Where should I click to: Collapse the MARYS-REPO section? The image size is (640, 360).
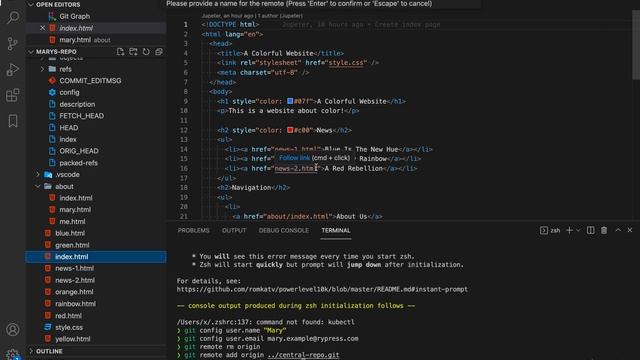(31, 52)
